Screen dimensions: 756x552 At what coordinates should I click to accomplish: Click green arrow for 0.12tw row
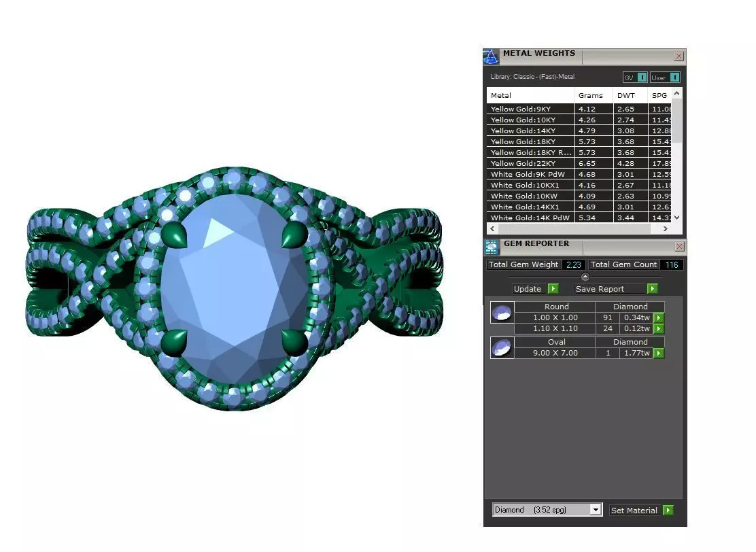pyautogui.click(x=659, y=329)
